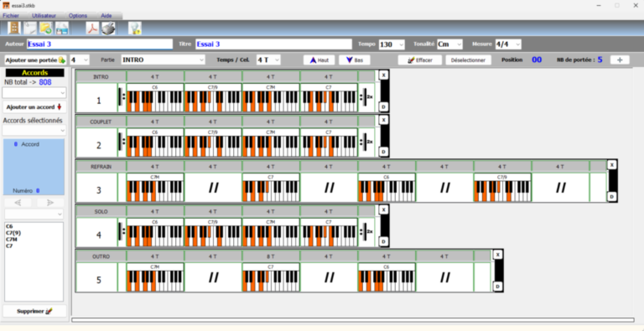Click the right arrow under chord preview
Screen dimensions: 644x331
50,203
